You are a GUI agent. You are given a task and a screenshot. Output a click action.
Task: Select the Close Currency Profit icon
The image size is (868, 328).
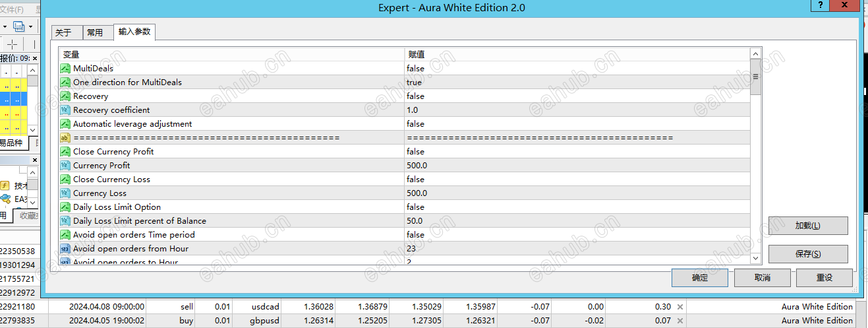pos(65,152)
